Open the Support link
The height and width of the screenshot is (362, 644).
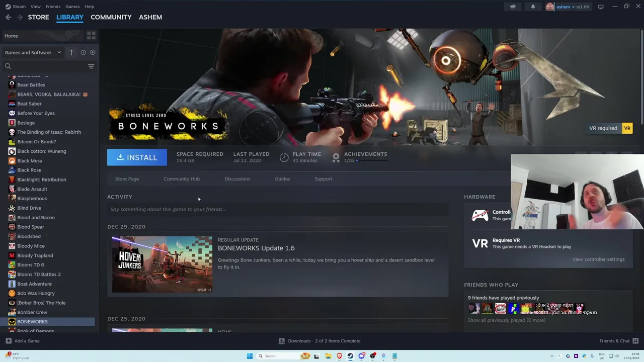coord(324,179)
